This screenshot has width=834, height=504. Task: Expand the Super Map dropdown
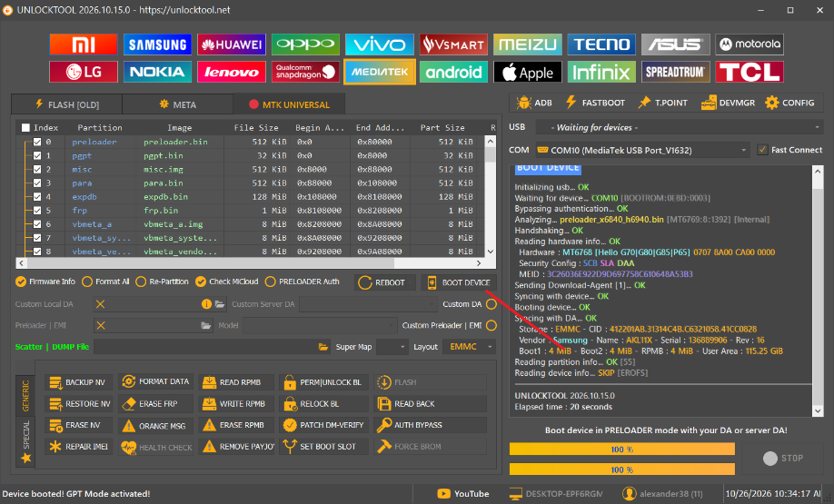point(392,347)
